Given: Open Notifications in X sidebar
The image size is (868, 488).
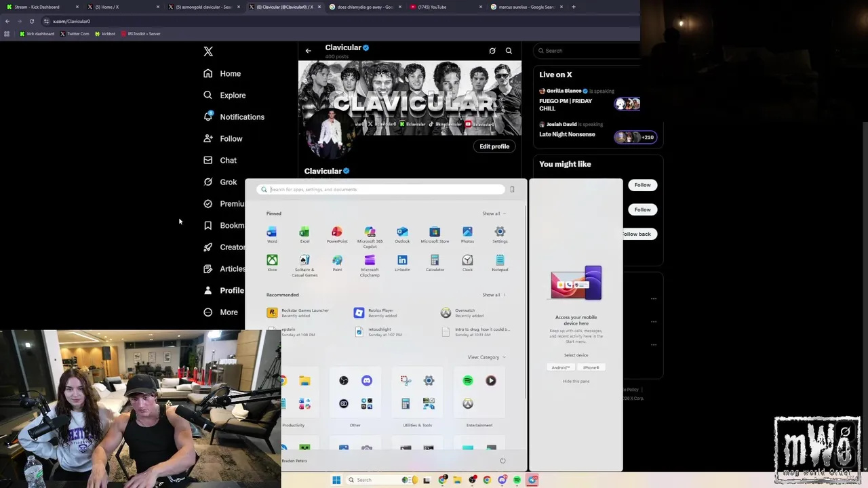Looking at the screenshot, I should click(x=234, y=117).
